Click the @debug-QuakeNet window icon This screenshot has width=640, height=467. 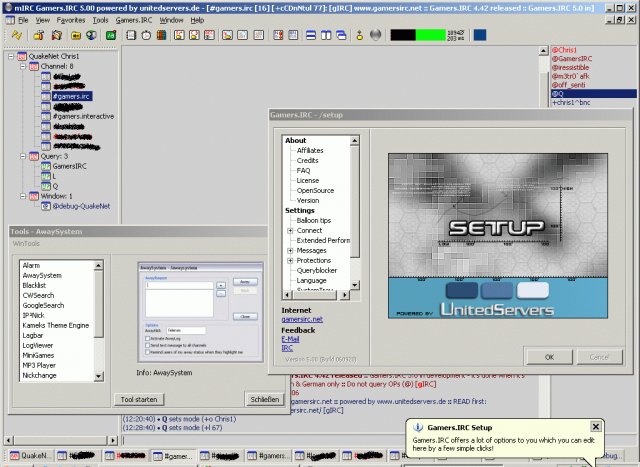[46, 206]
